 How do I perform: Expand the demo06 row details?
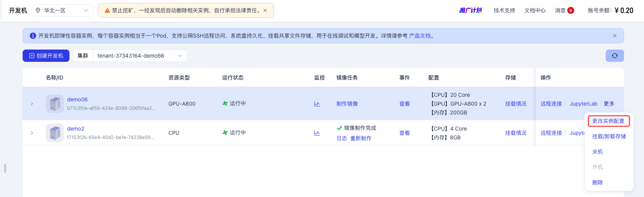pos(32,104)
